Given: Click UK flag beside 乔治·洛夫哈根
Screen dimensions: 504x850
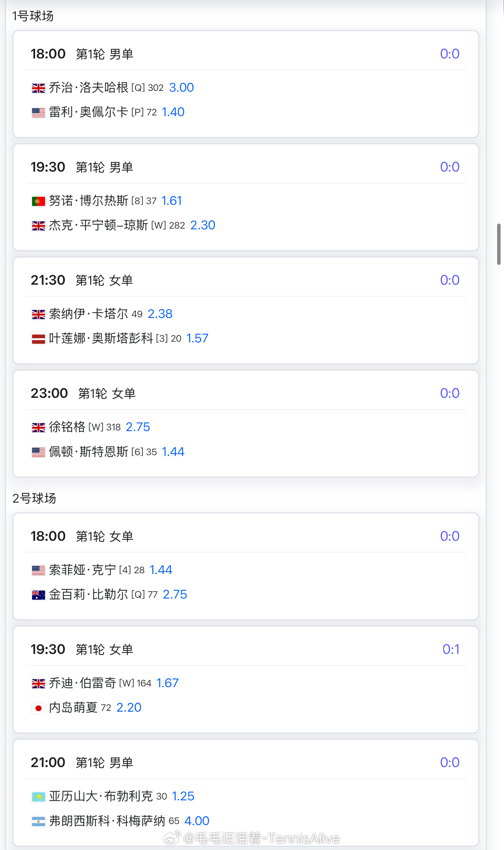Looking at the screenshot, I should (38, 88).
